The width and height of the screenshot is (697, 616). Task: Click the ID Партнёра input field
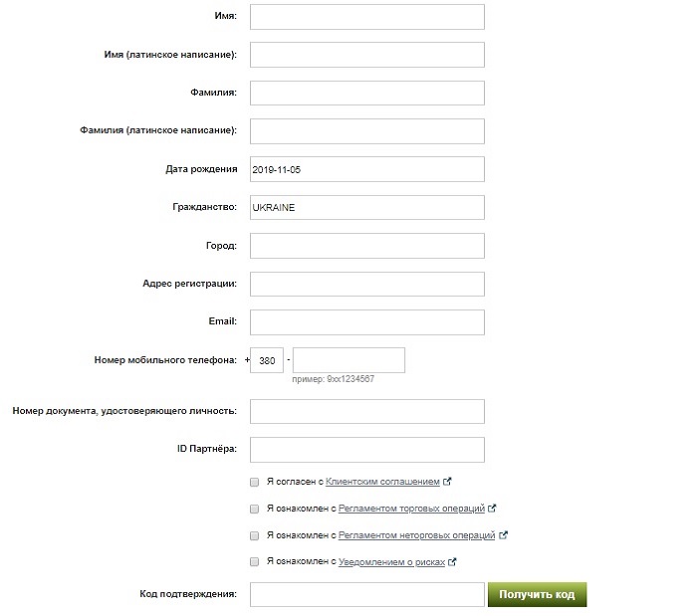(x=367, y=450)
